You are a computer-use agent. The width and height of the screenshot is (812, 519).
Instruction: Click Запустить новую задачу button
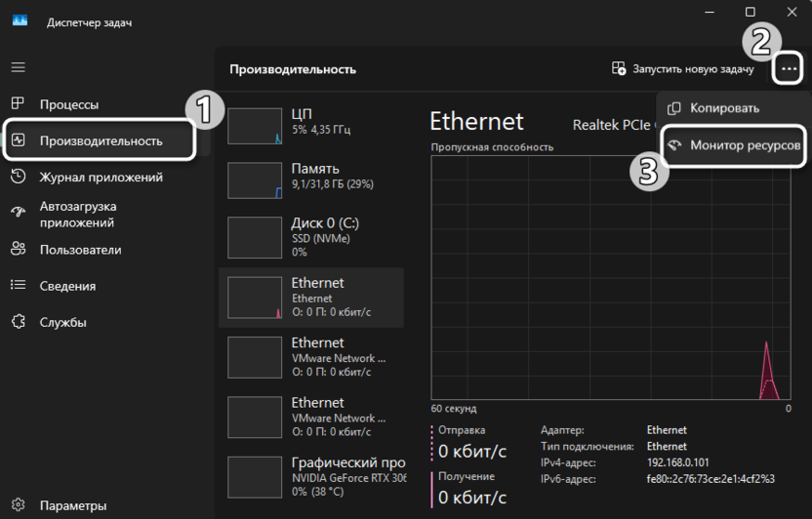pyautogui.click(x=682, y=69)
